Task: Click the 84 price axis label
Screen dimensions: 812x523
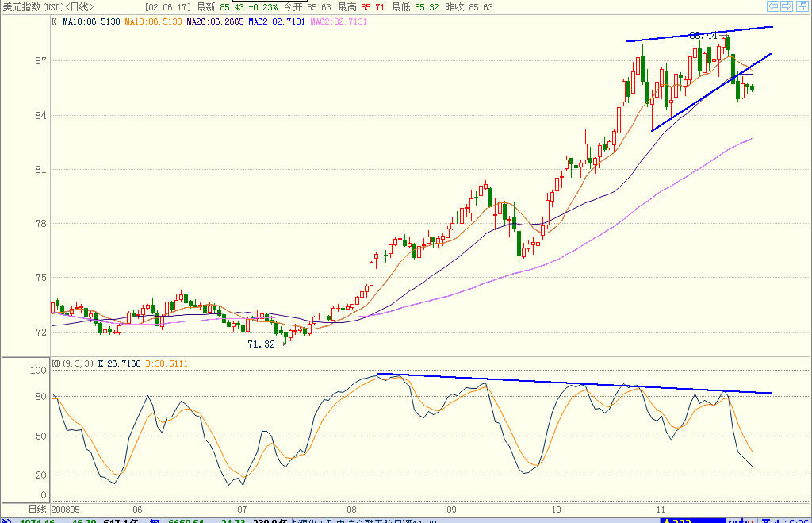Action: (x=40, y=116)
